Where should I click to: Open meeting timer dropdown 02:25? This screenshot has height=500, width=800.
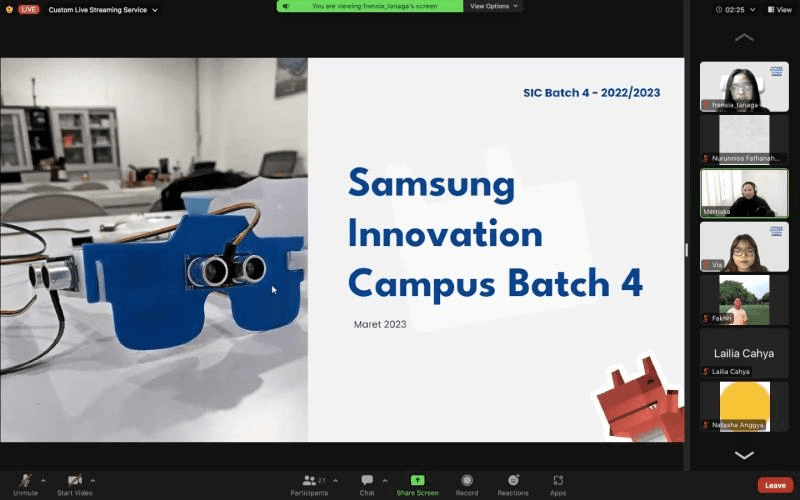point(735,9)
